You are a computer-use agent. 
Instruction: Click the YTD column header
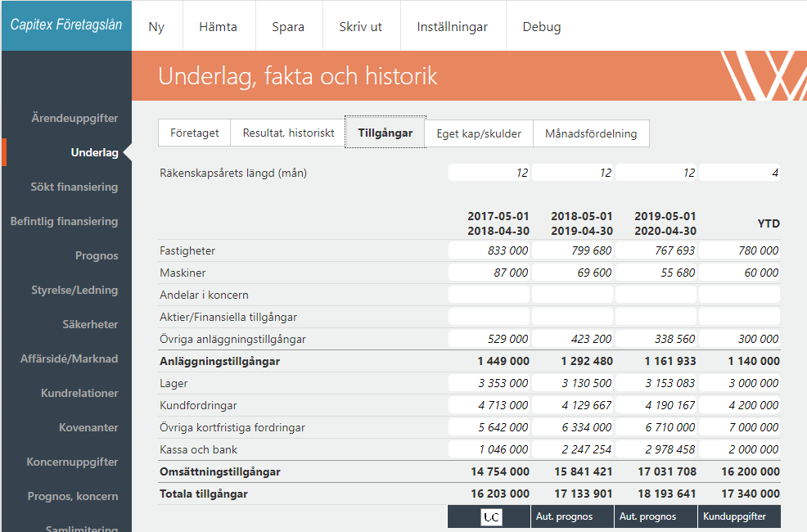pyautogui.click(x=769, y=223)
